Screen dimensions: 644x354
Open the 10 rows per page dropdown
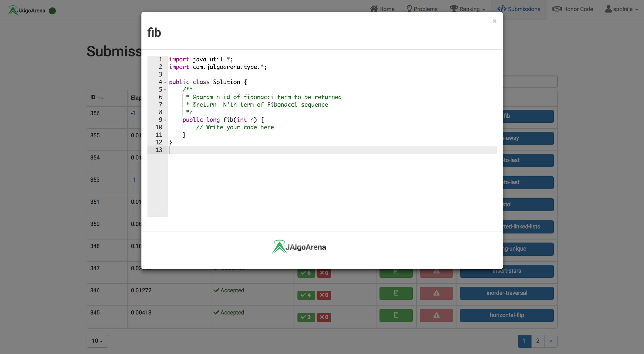click(x=97, y=341)
